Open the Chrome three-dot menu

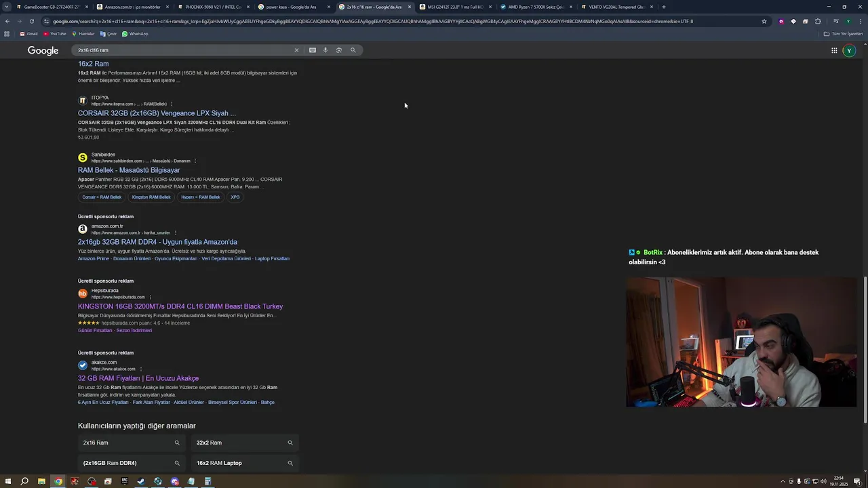(x=860, y=21)
